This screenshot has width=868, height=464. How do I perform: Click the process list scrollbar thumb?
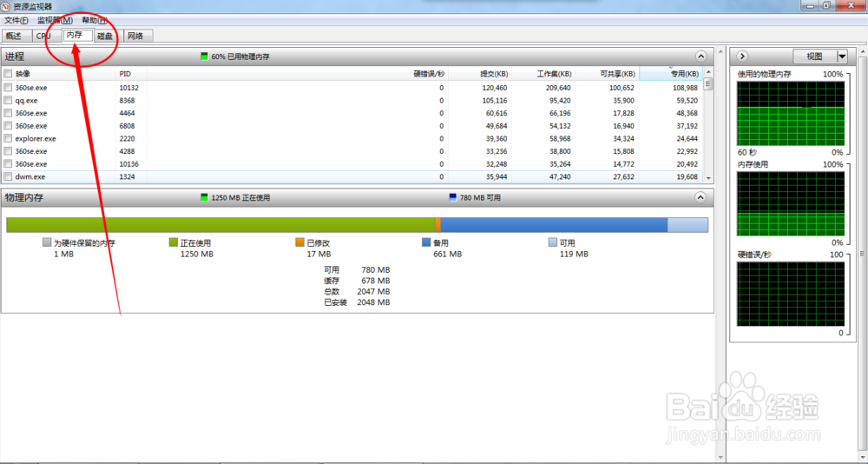(708, 83)
